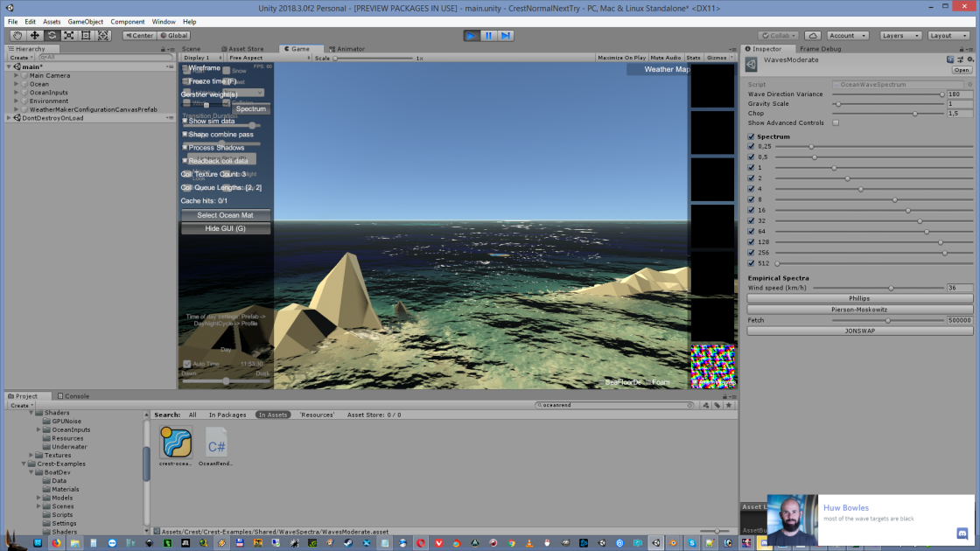Open the crest-ocean shader asset thumbnail
Image resolution: width=980 pixels, height=551 pixels.
pos(176,442)
